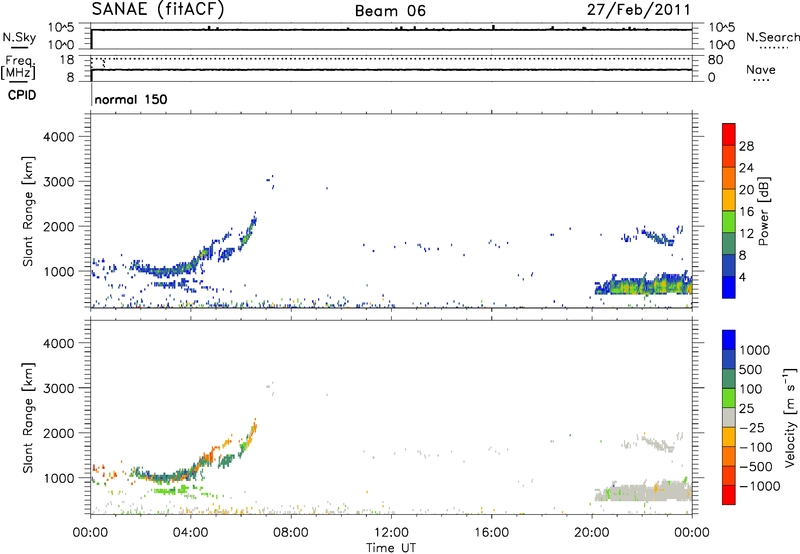Click the 16:00 time axis tick label
The width and height of the screenshot is (800, 554).
pos(491,533)
